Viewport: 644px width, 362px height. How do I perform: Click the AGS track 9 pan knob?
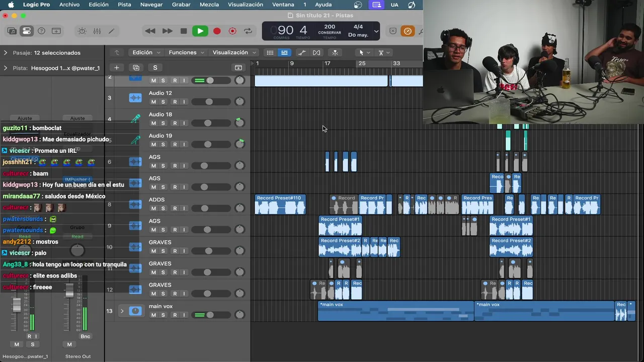click(x=239, y=229)
